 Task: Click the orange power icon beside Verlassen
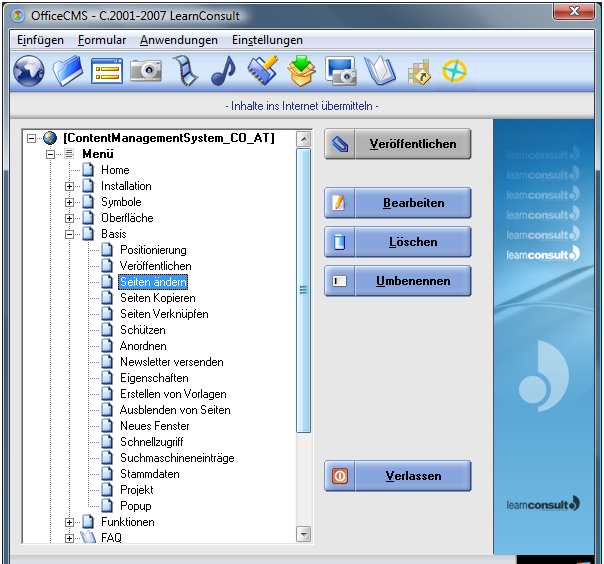pos(340,476)
